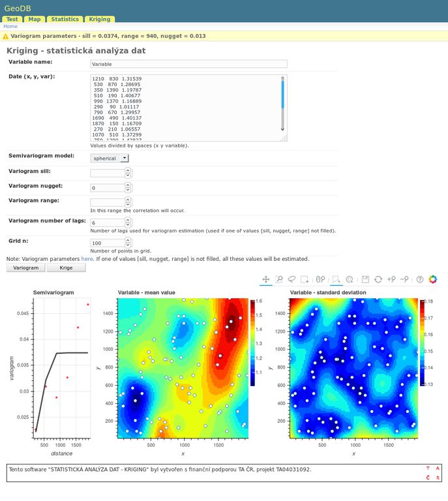Click the colorful Bokeh logo

(x=433, y=279)
